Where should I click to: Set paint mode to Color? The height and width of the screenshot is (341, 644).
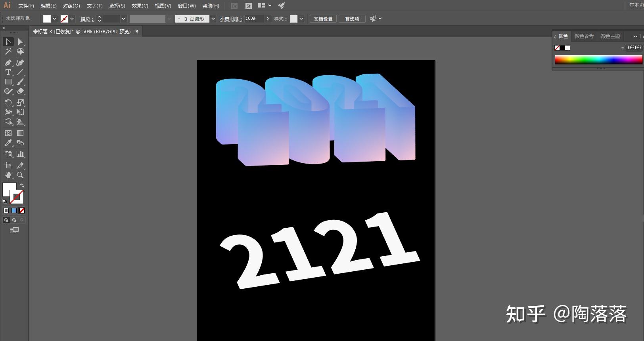[6, 211]
